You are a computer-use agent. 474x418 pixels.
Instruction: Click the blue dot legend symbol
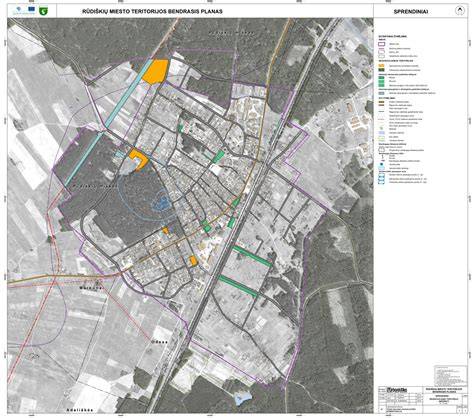381,164
